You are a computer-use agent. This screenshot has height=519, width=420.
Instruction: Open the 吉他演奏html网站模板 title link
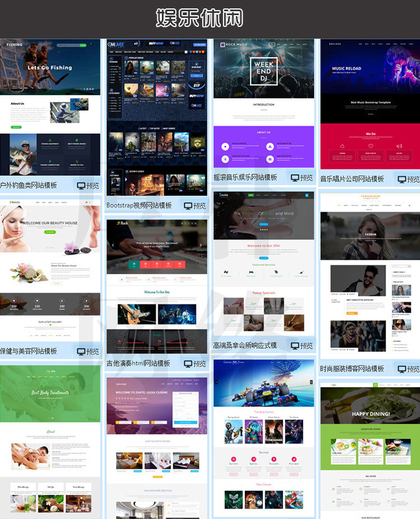[x=138, y=363]
